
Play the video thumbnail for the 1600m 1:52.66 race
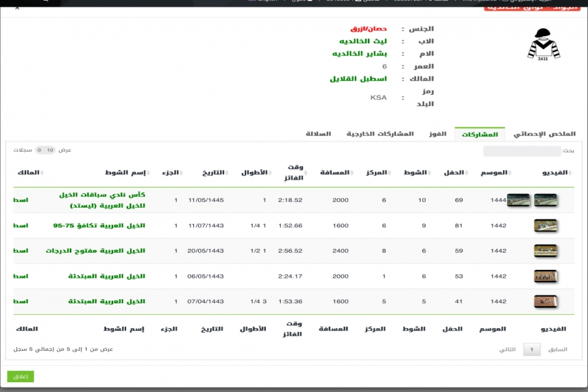coord(545,225)
